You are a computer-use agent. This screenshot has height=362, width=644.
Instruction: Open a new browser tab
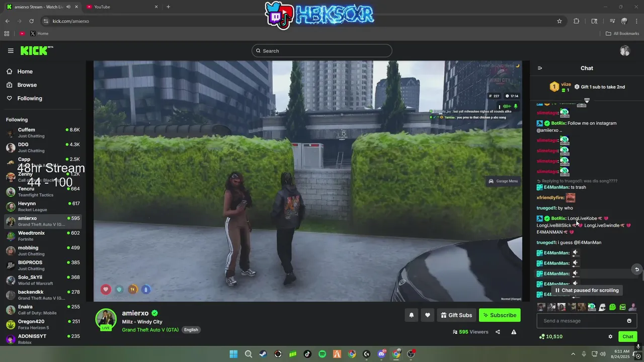click(168, 7)
